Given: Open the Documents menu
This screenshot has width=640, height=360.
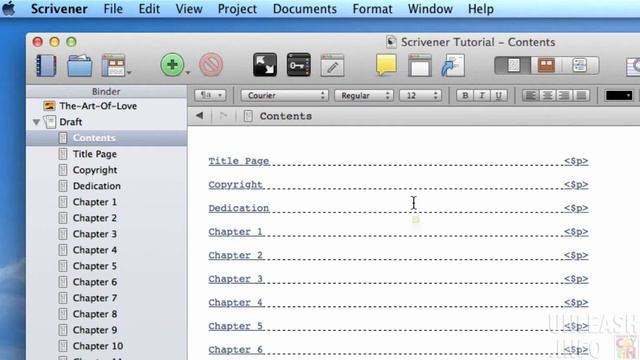Looking at the screenshot, I should [305, 9].
